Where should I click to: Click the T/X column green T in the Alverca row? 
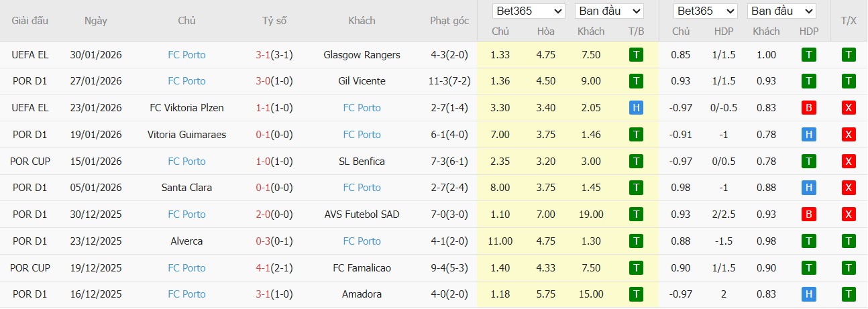(x=849, y=241)
